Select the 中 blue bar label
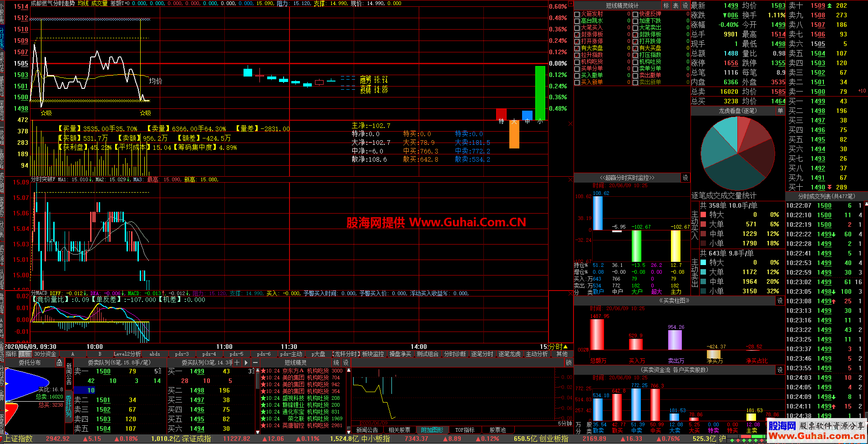The width and height of the screenshot is (868, 444). click(x=527, y=122)
